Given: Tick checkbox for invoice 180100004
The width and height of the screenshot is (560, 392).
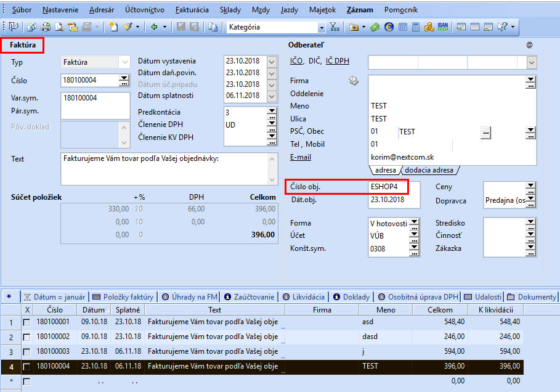Looking at the screenshot, I should (x=26, y=367).
